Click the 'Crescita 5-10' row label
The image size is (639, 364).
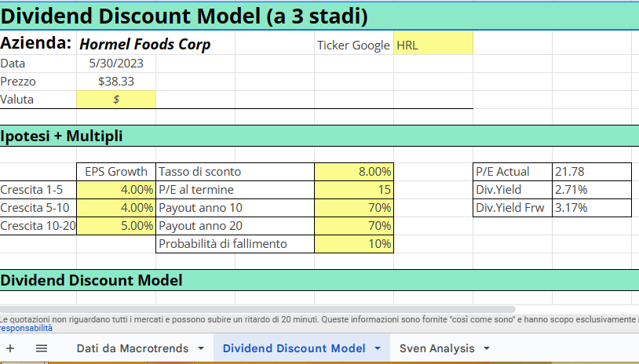tap(38, 208)
